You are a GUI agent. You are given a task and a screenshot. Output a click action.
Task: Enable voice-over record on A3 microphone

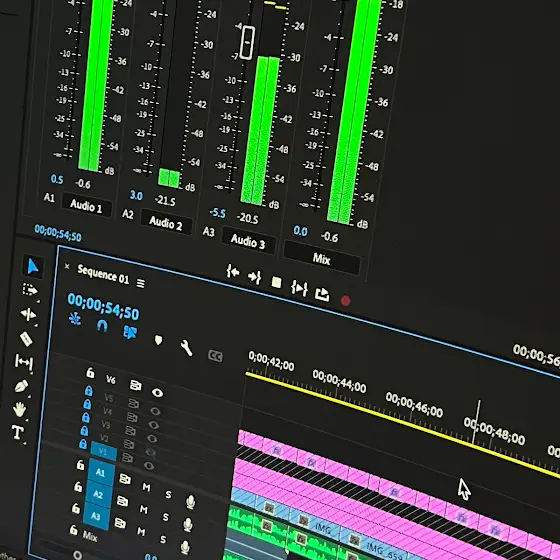pyautogui.click(x=185, y=547)
